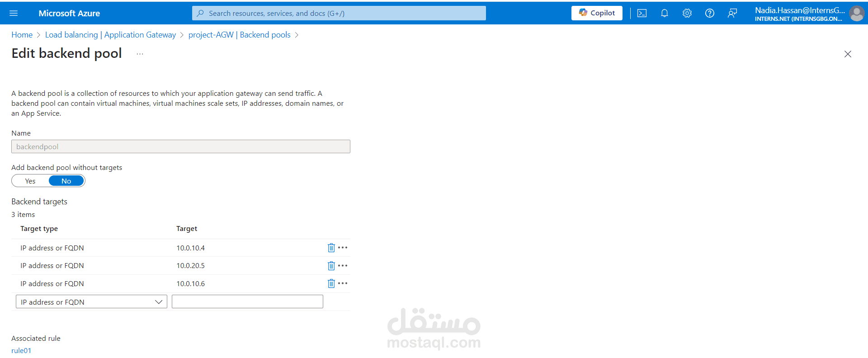The image size is (868, 358).
Task: Select the target value 10.0.20.5
Action: [x=191, y=266]
